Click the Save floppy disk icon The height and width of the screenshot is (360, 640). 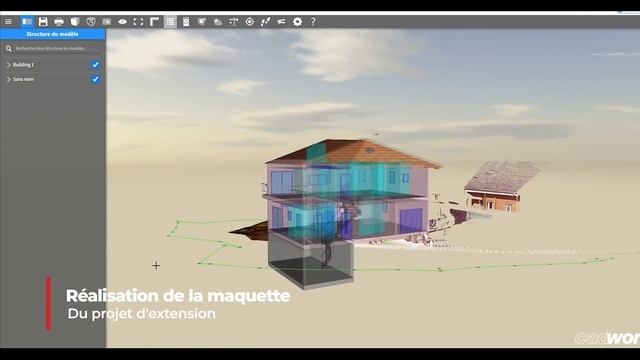(x=43, y=22)
